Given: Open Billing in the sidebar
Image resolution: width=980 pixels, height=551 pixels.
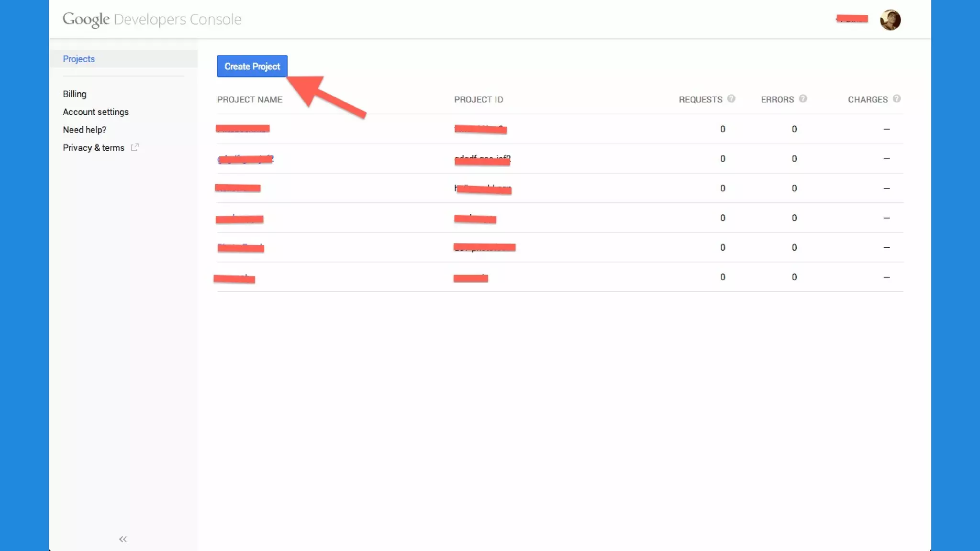Looking at the screenshot, I should click(75, 94).
